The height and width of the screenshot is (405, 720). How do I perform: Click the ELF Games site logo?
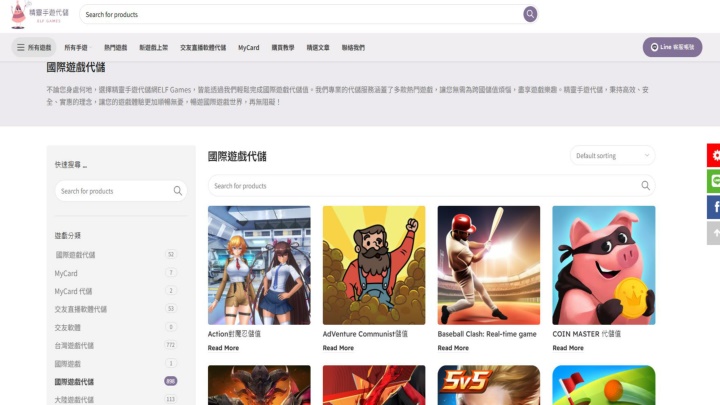[x=39, y=15]
